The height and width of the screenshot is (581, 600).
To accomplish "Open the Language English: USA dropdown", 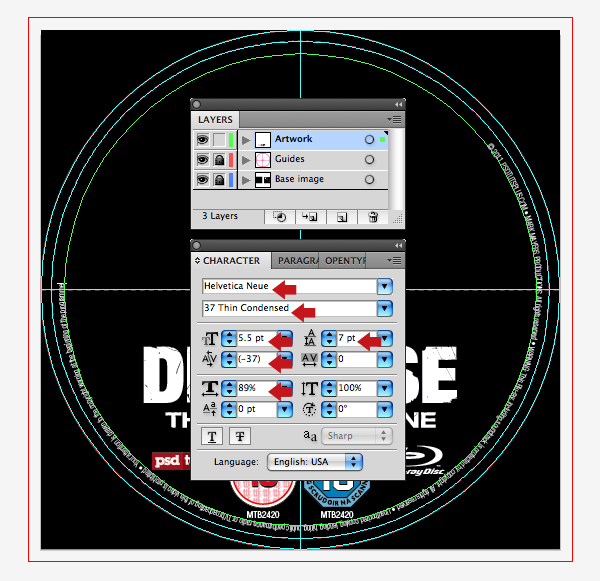I will point(315,462).
